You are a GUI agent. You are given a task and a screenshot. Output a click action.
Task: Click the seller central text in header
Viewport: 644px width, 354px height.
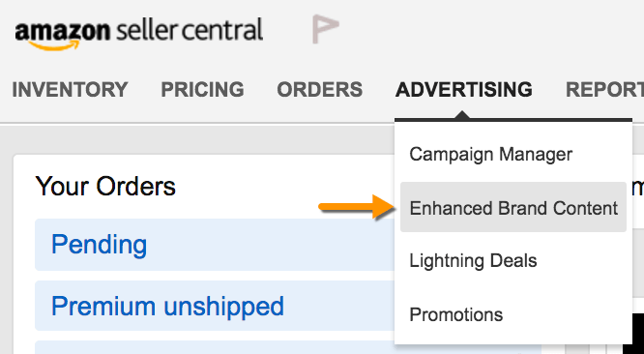tap(190, 30)
